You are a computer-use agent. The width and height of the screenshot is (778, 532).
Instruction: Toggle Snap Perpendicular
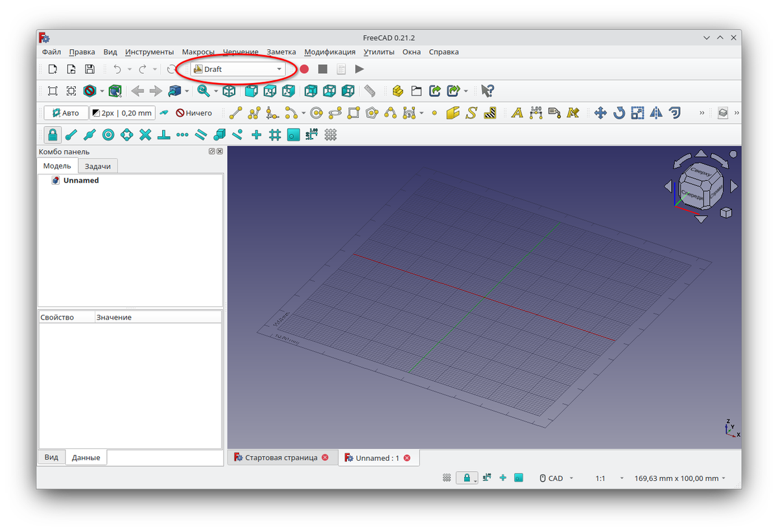[164, 135]
